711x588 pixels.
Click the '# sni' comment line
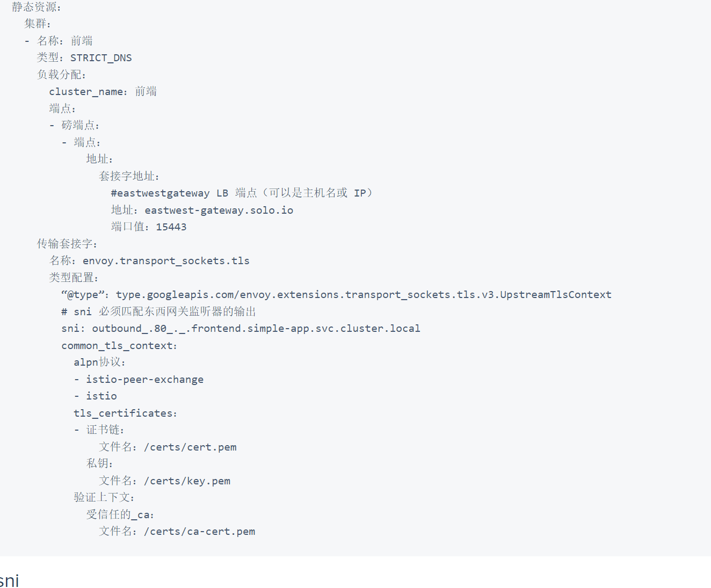[x=158, y=312]
